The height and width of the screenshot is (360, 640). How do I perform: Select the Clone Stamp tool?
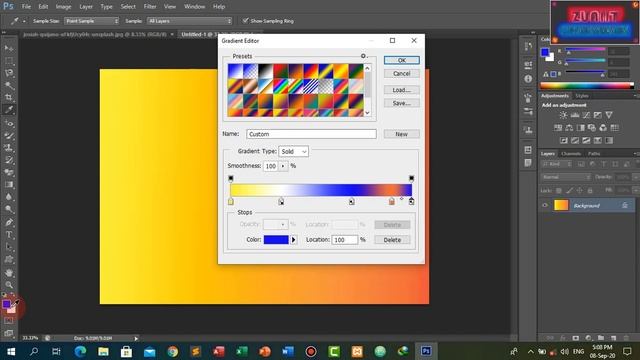9,148
